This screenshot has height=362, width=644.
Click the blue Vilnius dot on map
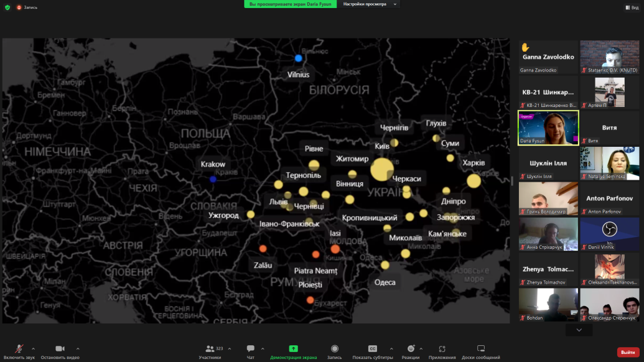tap(299, 58)
